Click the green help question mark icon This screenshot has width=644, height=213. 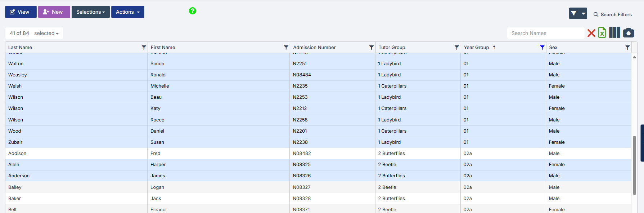coord(193,11)
